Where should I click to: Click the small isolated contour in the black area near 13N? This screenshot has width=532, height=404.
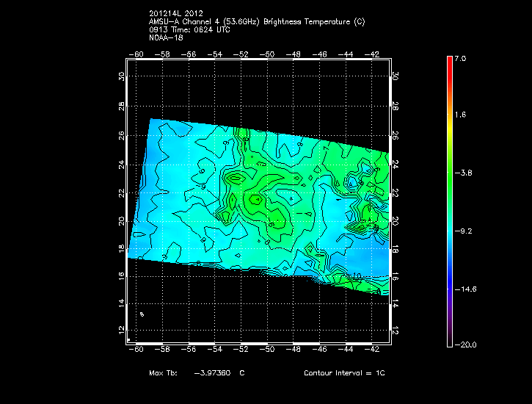pyautogui.click(x=142, y=314)
